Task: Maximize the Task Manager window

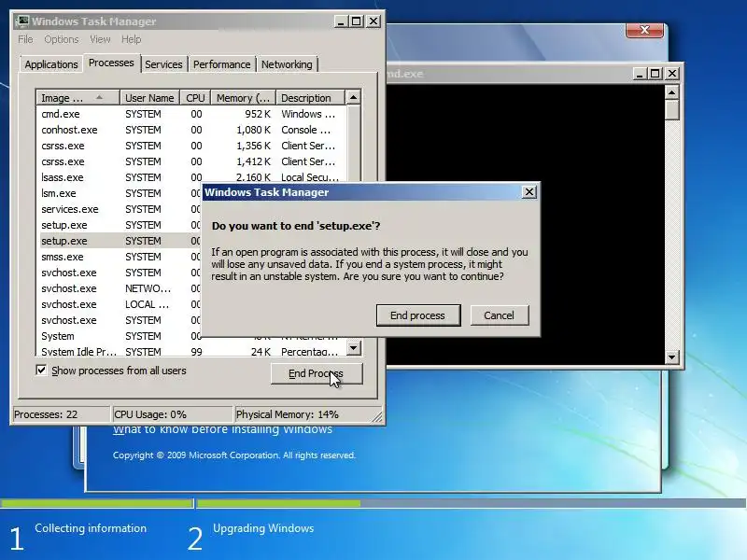Action: click(x=357, y=21)
